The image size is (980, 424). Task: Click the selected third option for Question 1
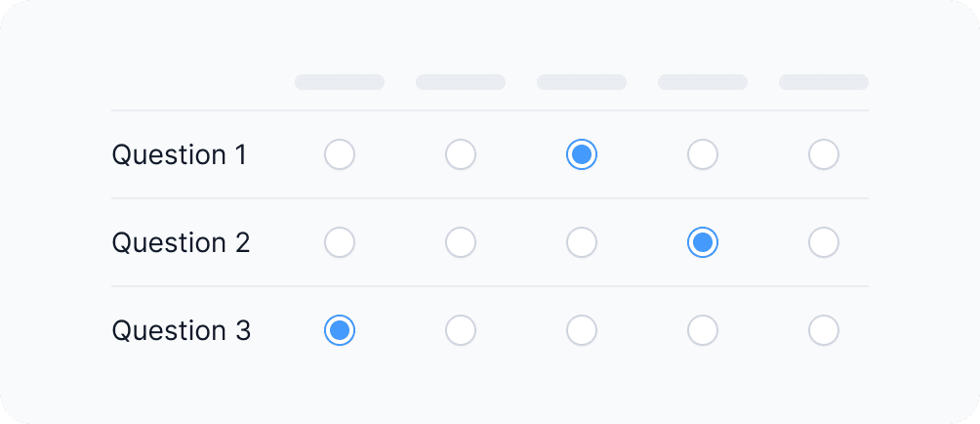pos(582,154)
